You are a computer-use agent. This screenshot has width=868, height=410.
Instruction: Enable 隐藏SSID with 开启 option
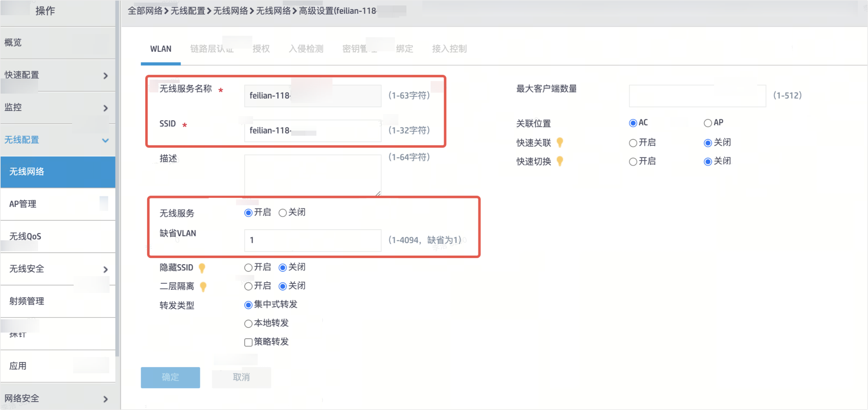(248, 268)
